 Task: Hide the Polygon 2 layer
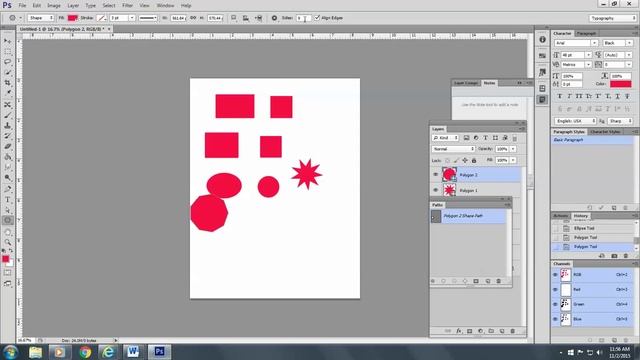(x=436, y=175)
